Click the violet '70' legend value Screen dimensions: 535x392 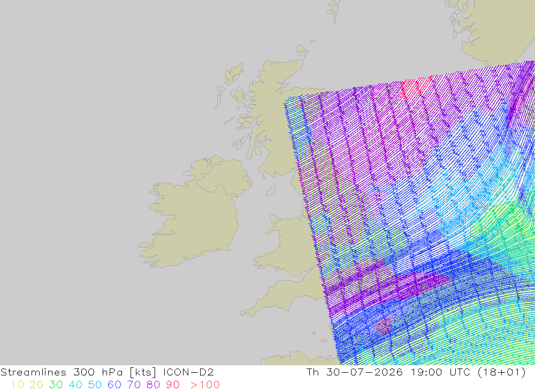pos(134,385)
